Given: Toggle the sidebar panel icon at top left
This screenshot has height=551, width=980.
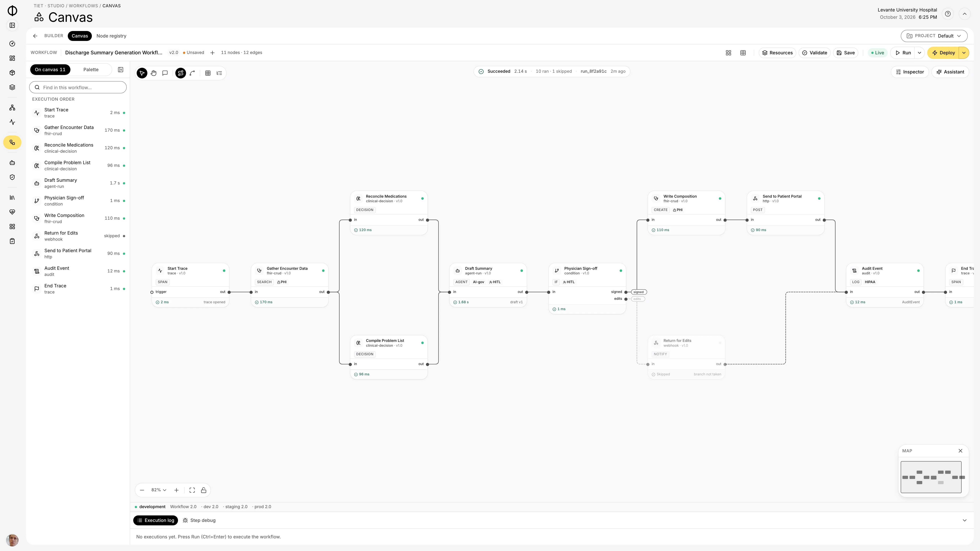Looking at the screenshot, I should point(12,25).
